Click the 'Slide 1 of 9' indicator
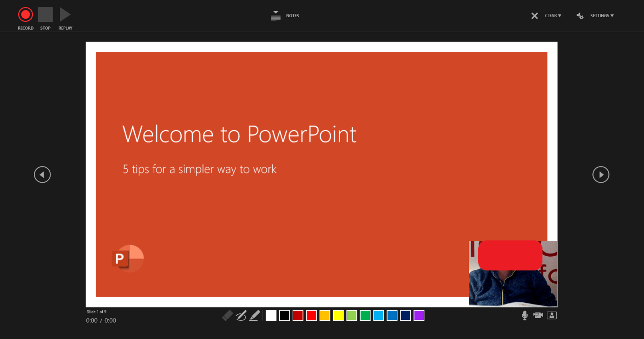Screen dimensions: 644x339 [97, 312]
